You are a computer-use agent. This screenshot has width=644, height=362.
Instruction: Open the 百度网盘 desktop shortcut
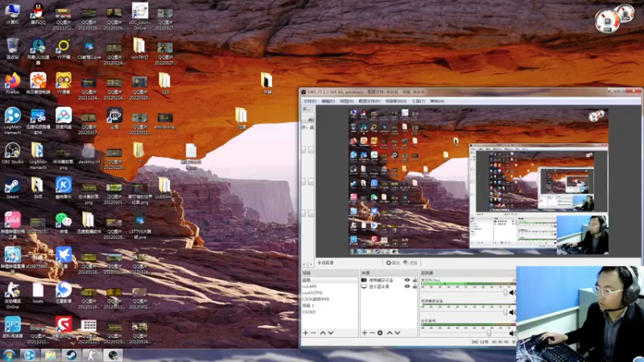coord(64,118)
